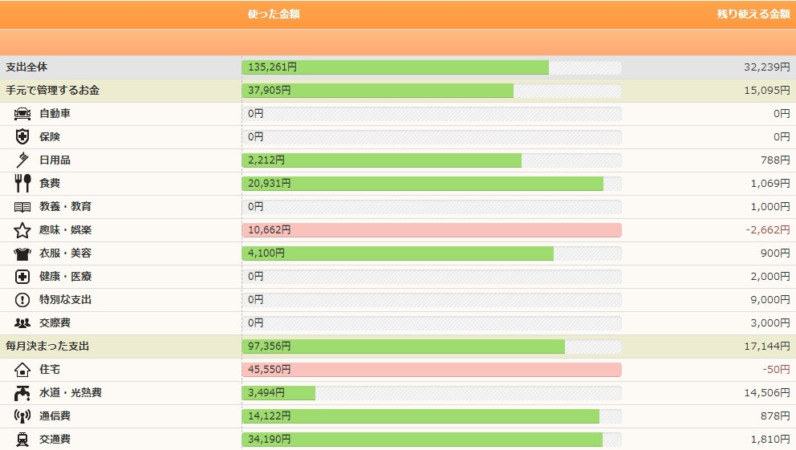Click the 15,095円 remaining amount
Viewport: 796px width, 450px height.
coord(767,90)
